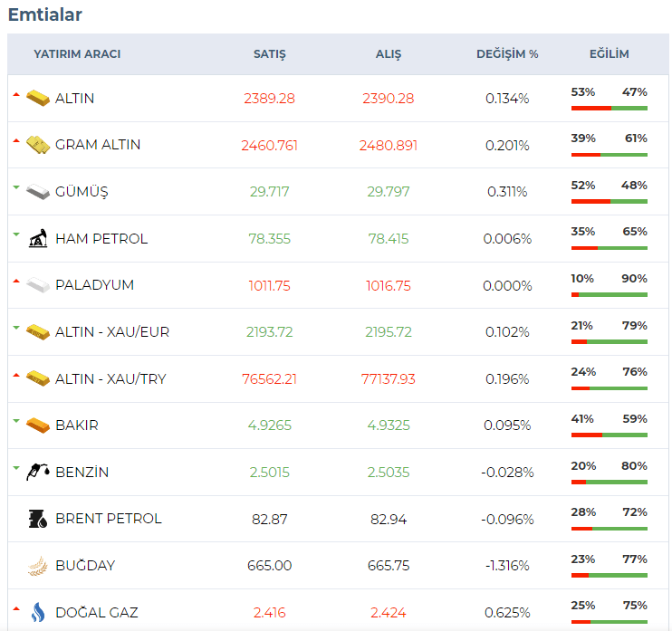The height and width of the screenshot is (631, 672).
Task: Click GRAM ALTIN sell price 2460.761
Action: coord(269,145)
